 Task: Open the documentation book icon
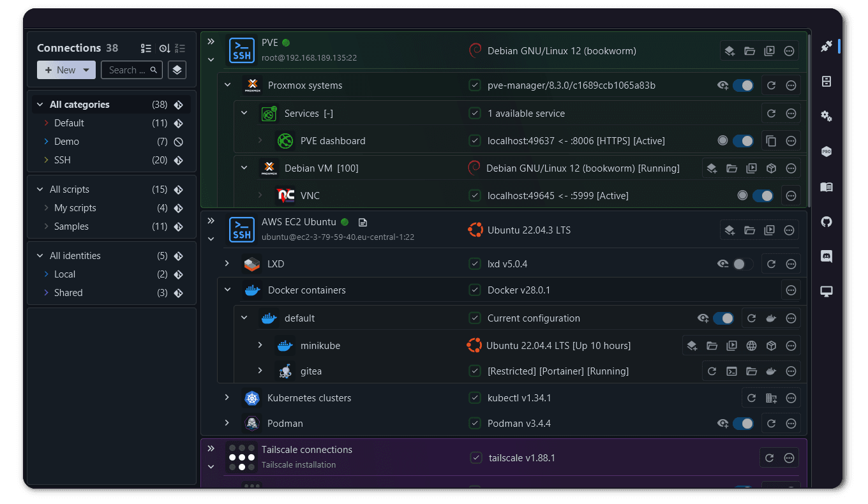click(827, 187)
